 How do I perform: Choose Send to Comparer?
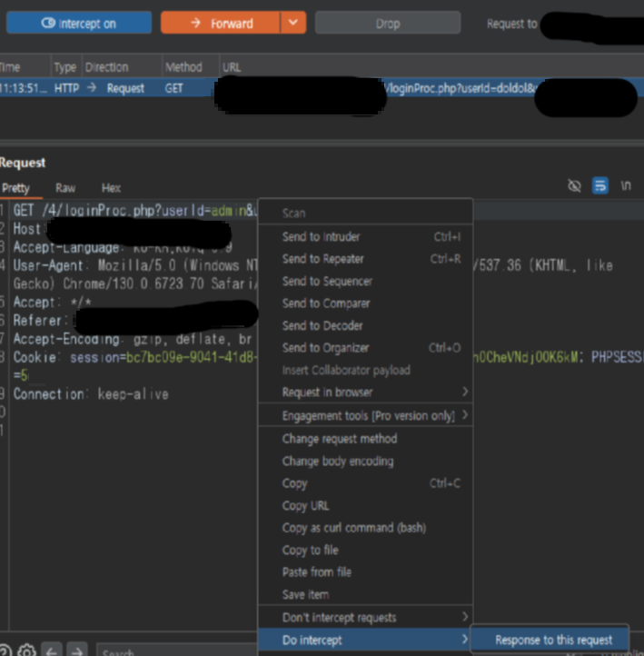pyautogui.click(x=365, y=303)
